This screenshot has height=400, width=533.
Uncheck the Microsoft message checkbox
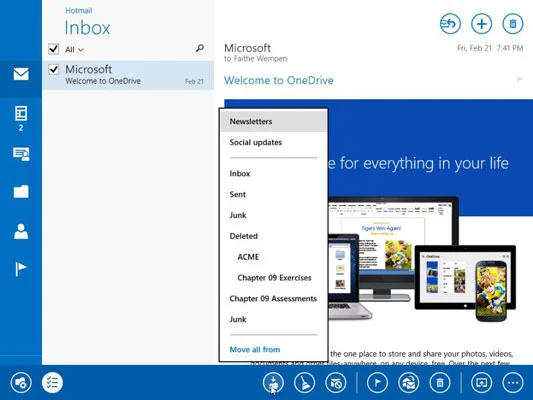[54, 69]
